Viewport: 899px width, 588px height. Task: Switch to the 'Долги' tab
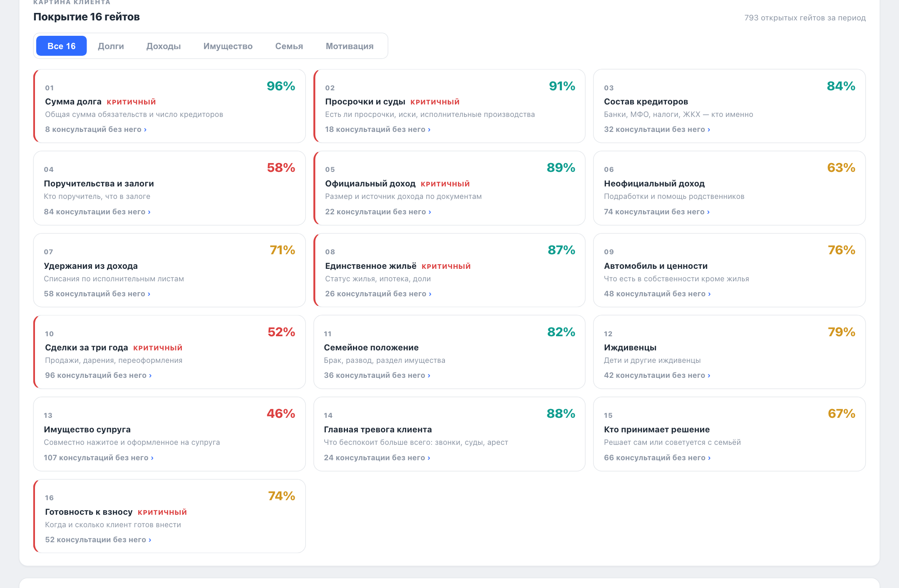point(111,46)
